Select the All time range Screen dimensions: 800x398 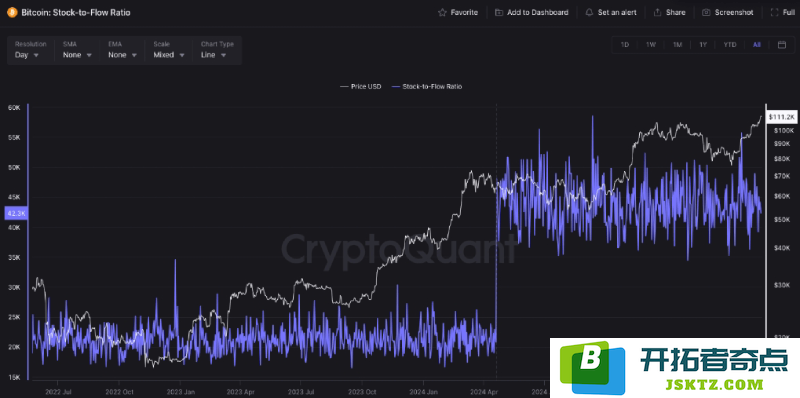pos(757,45)
